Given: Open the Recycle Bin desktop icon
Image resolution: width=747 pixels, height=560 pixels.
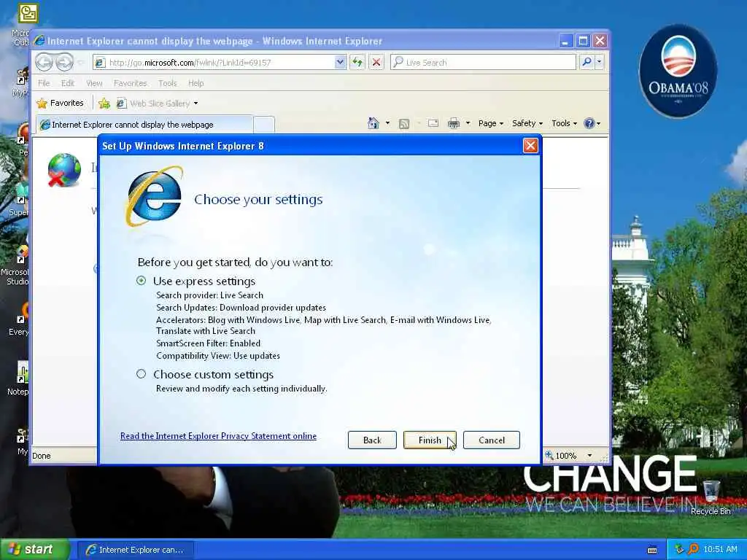Looking at the screenshot, I should coord(711,497).
